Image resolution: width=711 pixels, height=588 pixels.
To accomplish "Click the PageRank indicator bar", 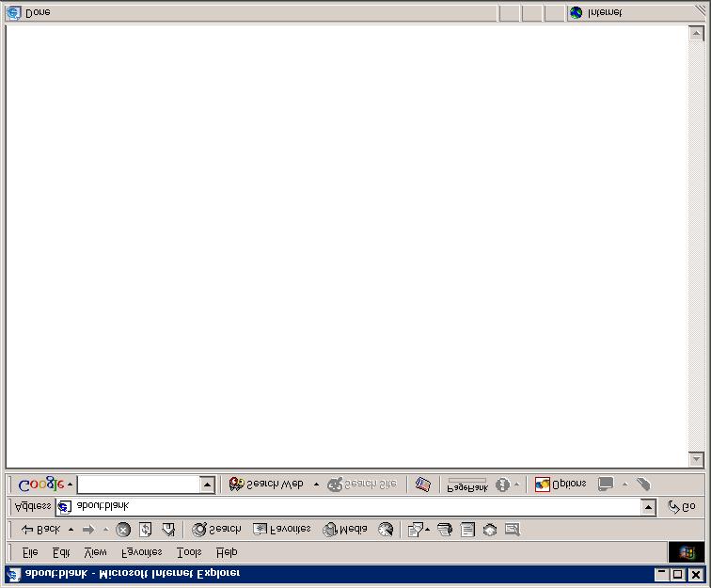I will (x=467, y=485).
